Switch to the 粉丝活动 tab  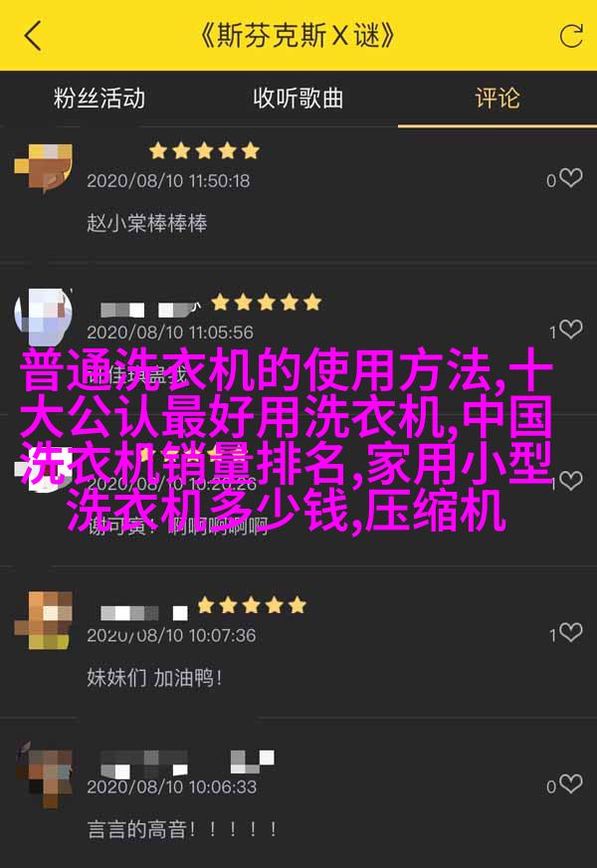pos(99,99)
